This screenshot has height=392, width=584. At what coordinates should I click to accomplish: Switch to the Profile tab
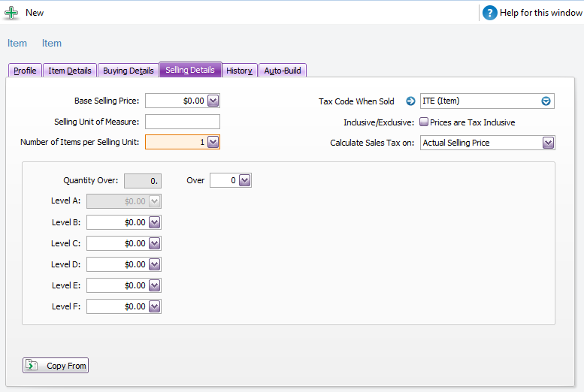point(25,71)
